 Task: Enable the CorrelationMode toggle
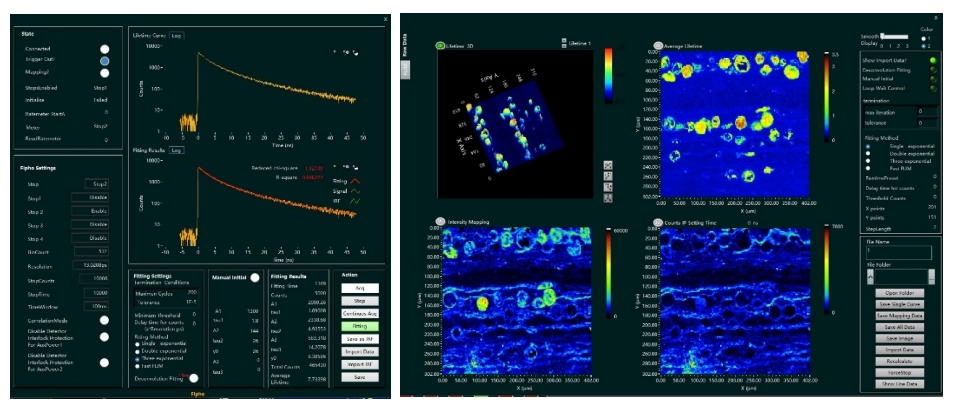point(104,321)
